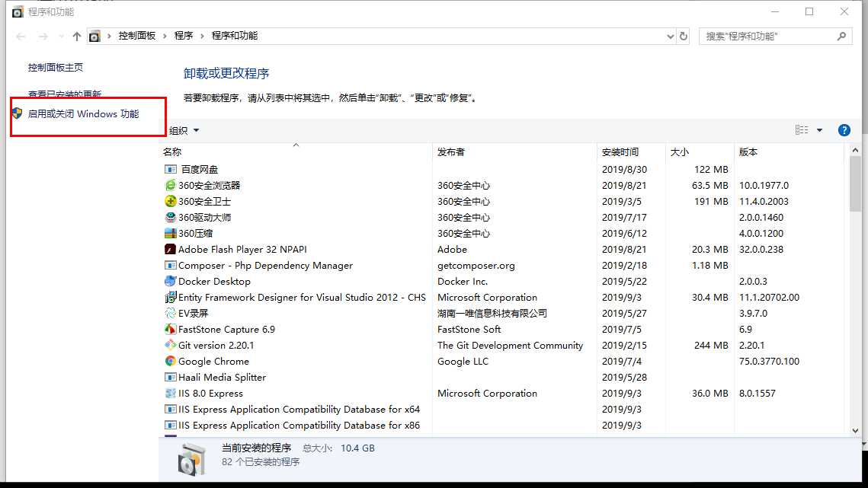Click the 百度网盘 program icon
868x488 pixels.
click(x=171, y=169)
